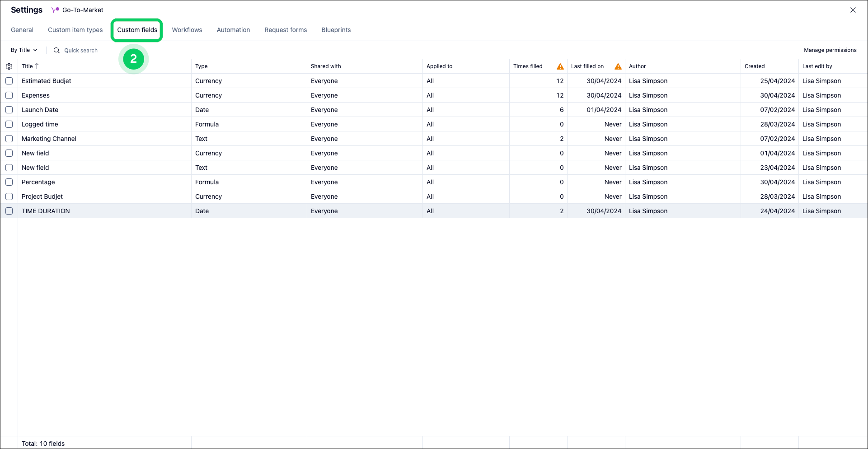868x449 pixels.
Task: Open the Blueprints section
Action: [336, 30]
